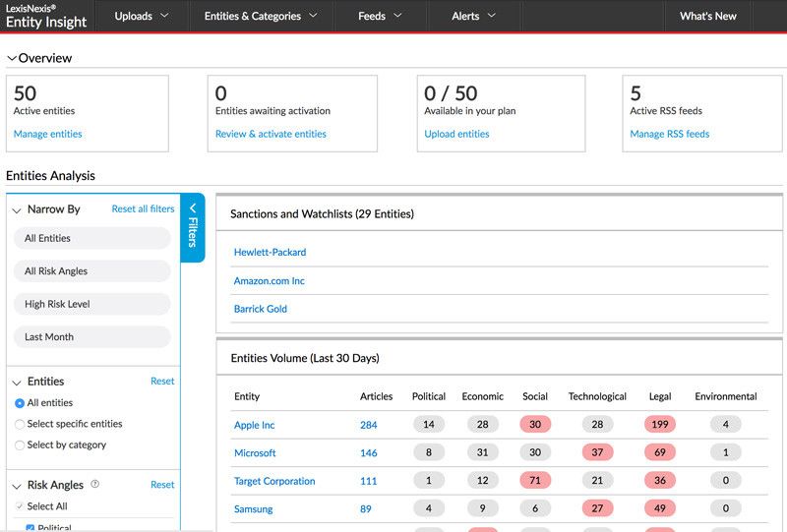Choose the 'Select by category' radio option

20,445
